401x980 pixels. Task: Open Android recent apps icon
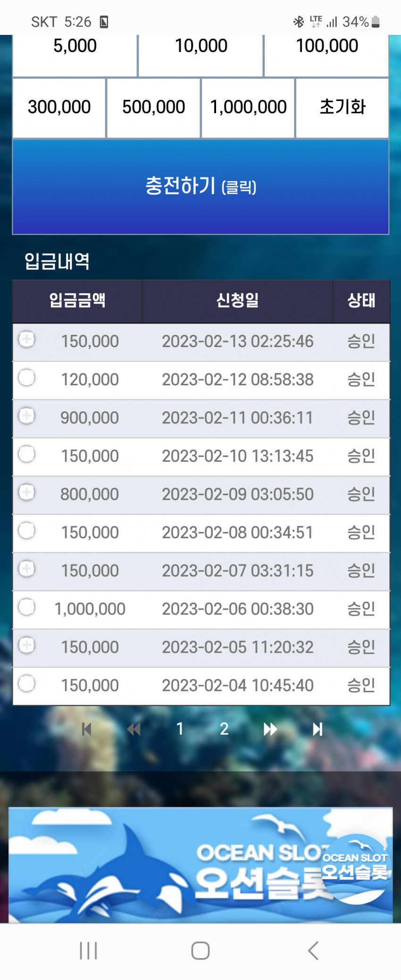[88, 950]
